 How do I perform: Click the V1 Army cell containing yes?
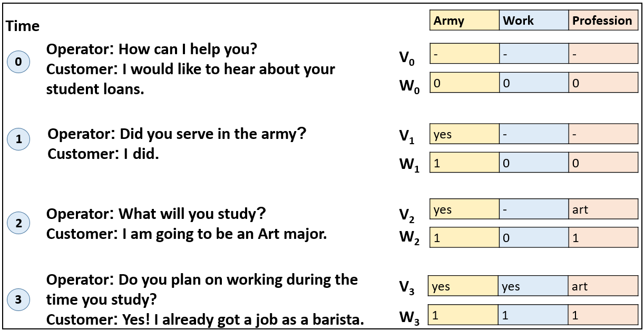pos(464,134)
